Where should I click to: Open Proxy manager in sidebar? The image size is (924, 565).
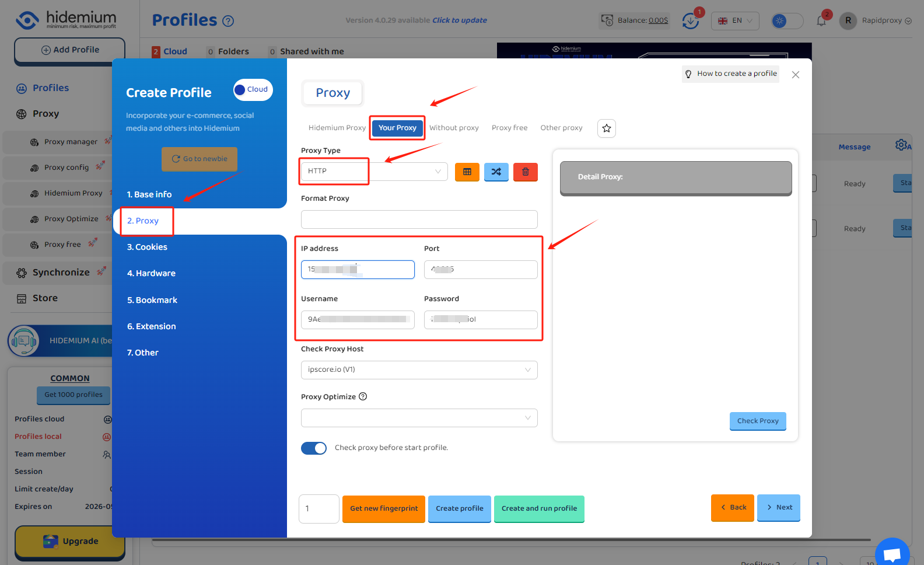tap(71, 142)
